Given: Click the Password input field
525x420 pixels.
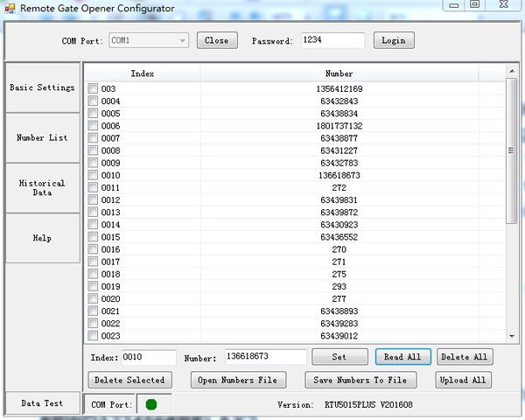Looking at the screenshot, I should pos(332,40).
